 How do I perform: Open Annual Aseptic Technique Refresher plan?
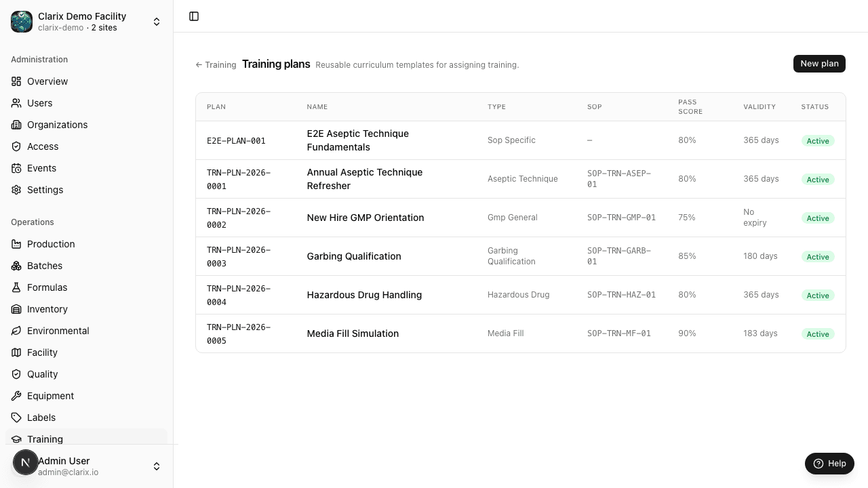point(364,179)
